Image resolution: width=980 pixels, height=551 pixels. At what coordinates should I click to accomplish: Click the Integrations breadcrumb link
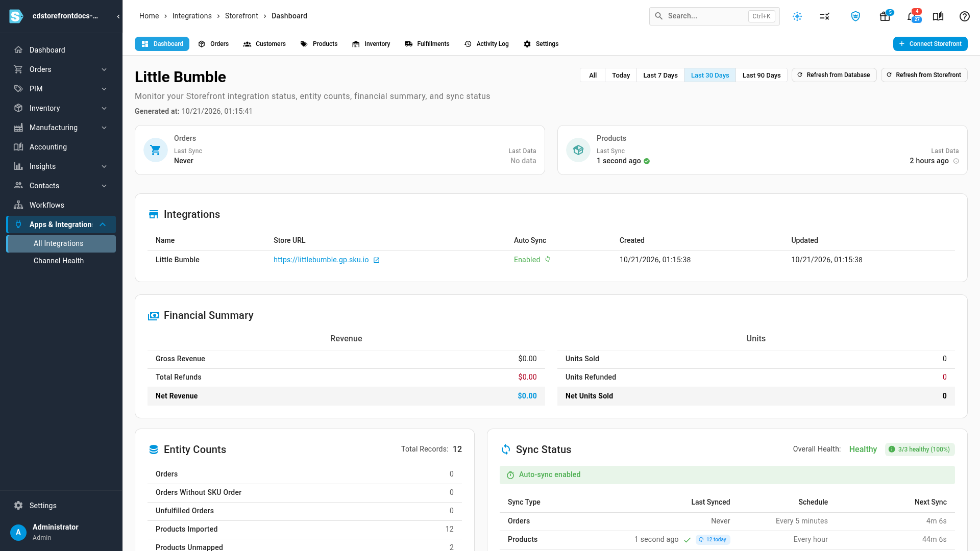coord(192,16)
